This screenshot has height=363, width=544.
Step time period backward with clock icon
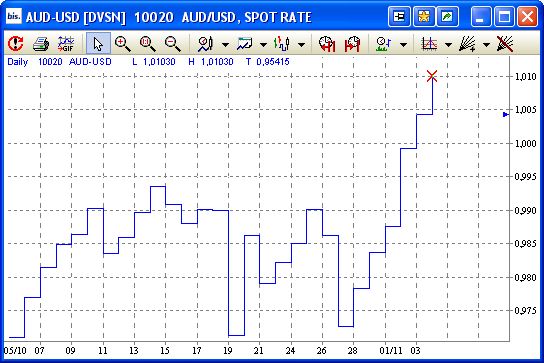pos(326,44)
